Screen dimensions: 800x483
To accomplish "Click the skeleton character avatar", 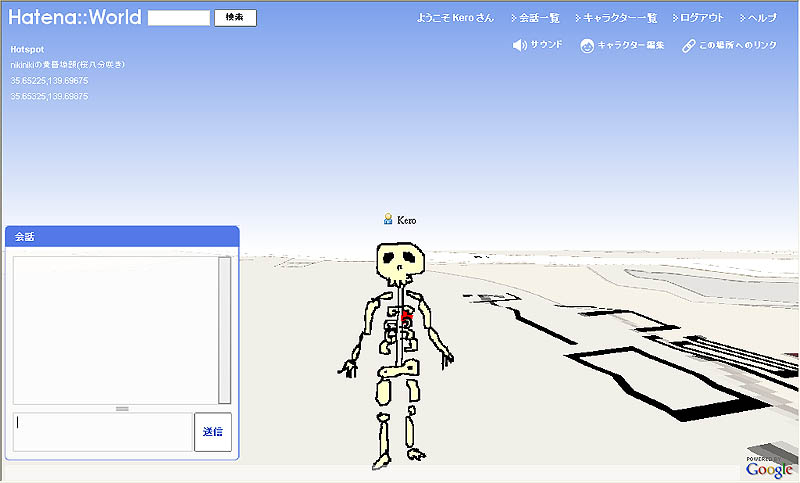I will (398, 354).
